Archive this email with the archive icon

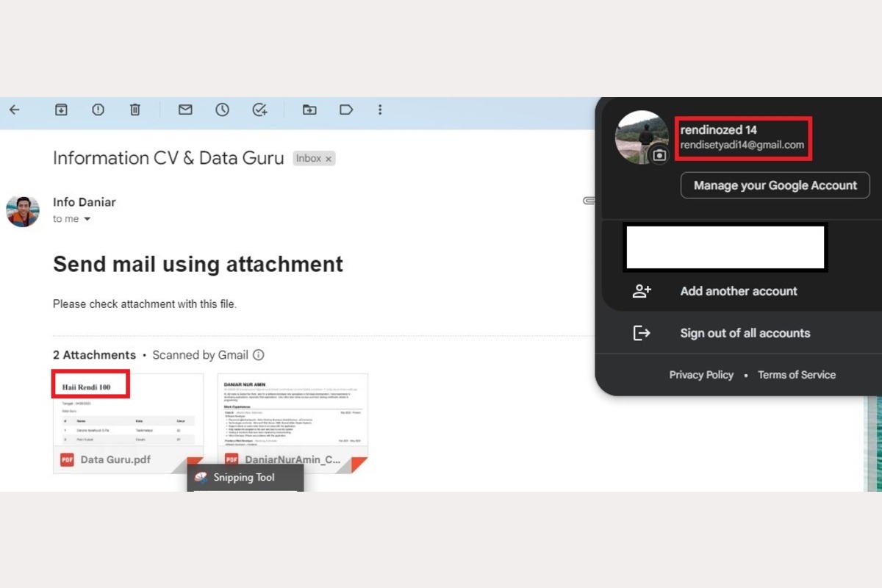(x=61, y=110)
